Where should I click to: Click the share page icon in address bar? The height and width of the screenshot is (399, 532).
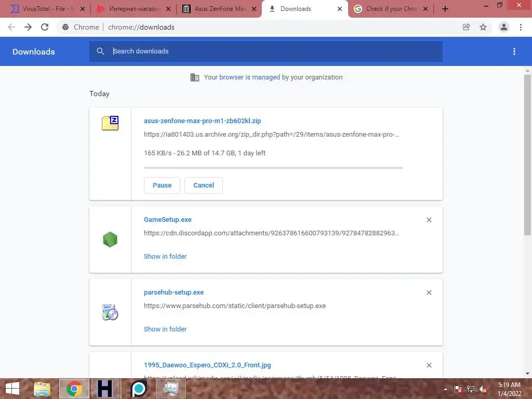(x=466, y=27)
